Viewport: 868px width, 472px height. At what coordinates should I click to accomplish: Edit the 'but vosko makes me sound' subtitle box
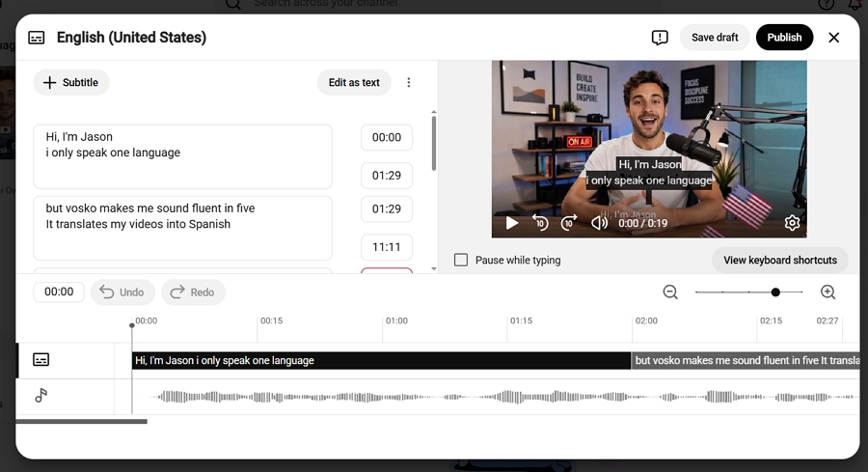click(x=182, y=228)
